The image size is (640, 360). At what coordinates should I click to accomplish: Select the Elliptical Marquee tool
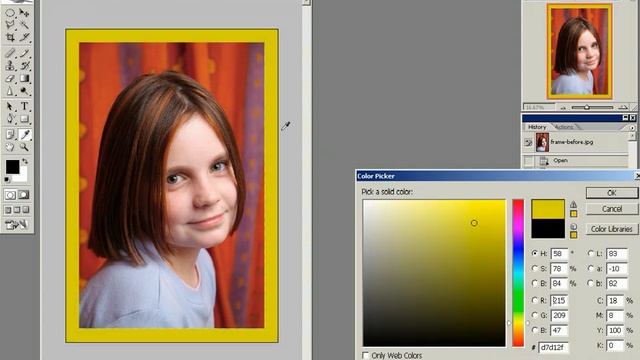point(10,13)
